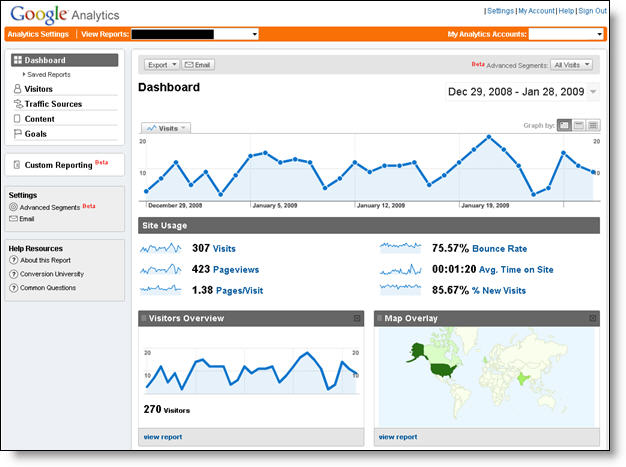The height and width of the screenshot is (467, 626).
Task: Click the Visitors Overview line chart
Action: click(x=252, y=372)
